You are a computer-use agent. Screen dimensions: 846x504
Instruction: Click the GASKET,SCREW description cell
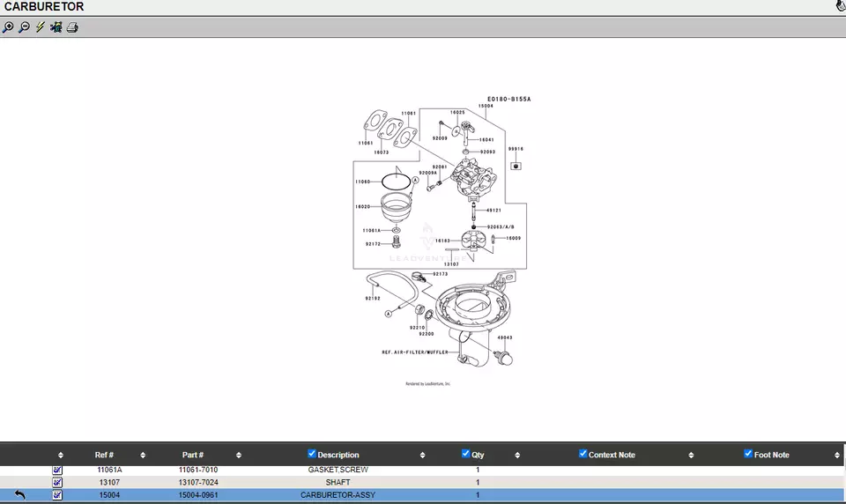(338, 471)
